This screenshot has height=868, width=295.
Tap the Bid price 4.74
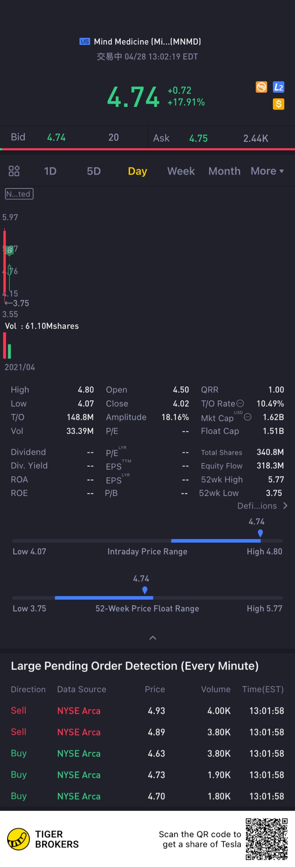point(56,138)
